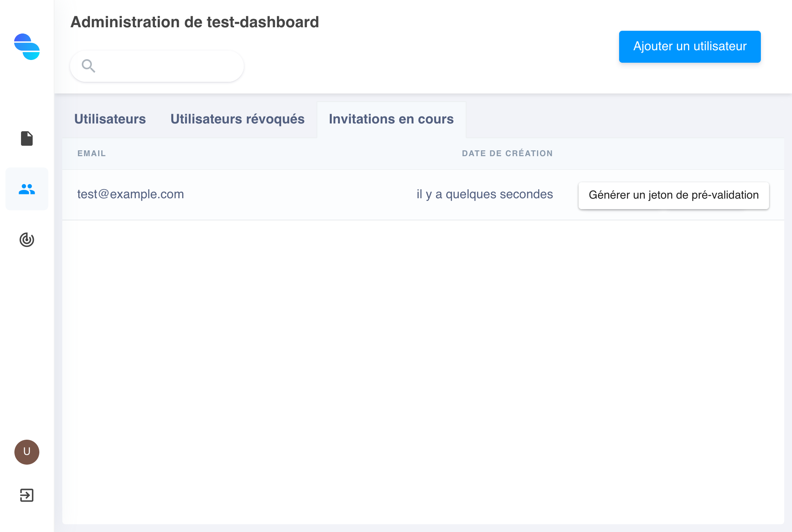
Task: Open the radar monitoring icon
Action: point(27,240)
